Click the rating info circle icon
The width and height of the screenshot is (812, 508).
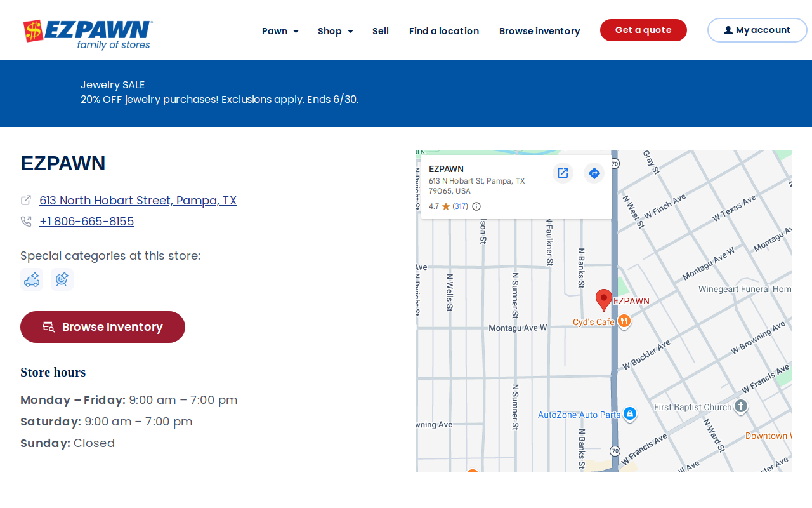click(x=476, y=206)
